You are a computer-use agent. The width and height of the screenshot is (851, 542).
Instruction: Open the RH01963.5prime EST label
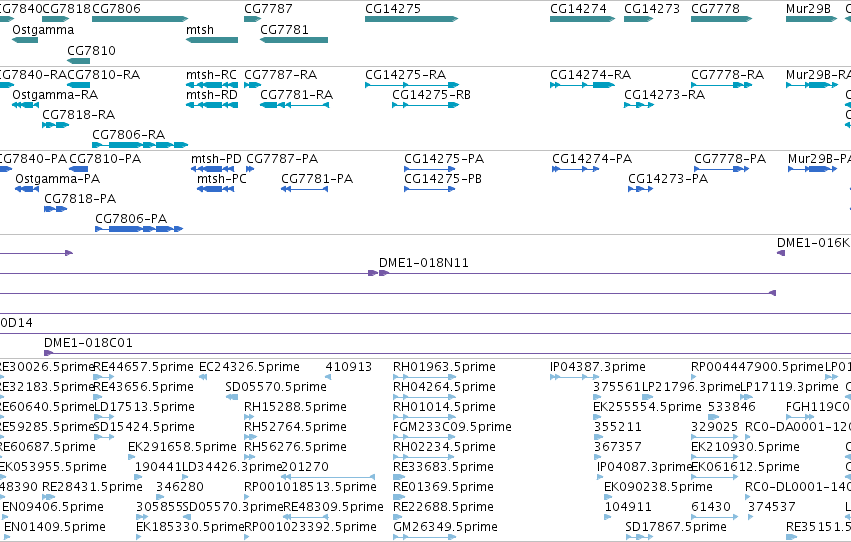tap(444, 367)
